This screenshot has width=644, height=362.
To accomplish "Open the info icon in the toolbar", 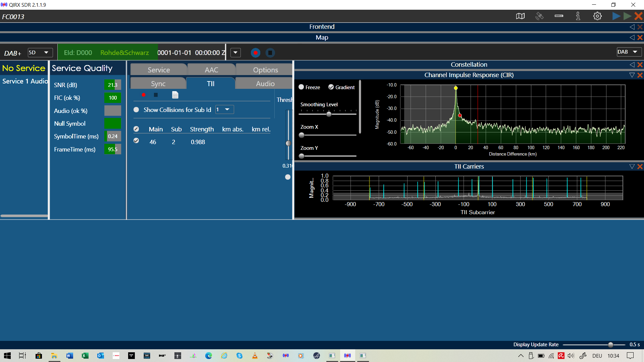I will click(578, 16).
